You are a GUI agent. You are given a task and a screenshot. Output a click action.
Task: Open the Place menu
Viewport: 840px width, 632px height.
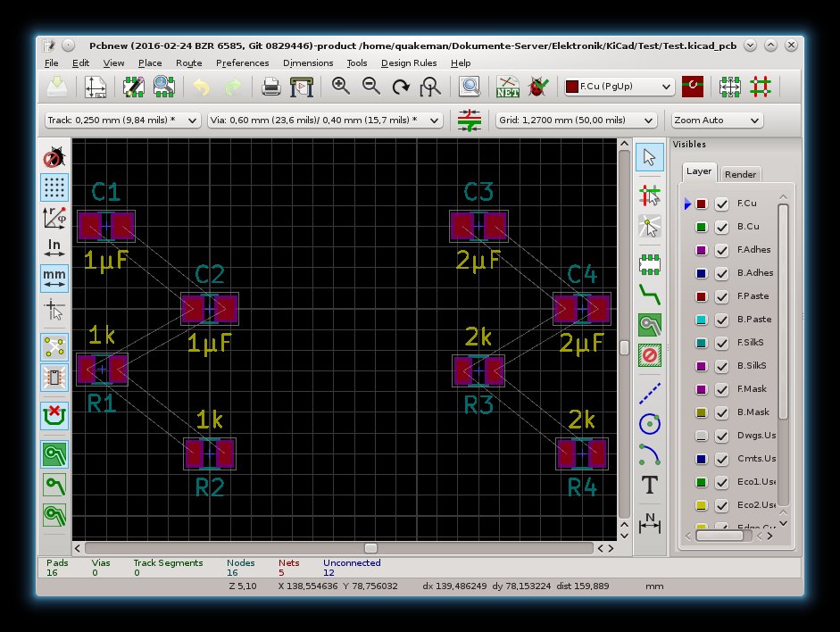click(x=150, y=62)
